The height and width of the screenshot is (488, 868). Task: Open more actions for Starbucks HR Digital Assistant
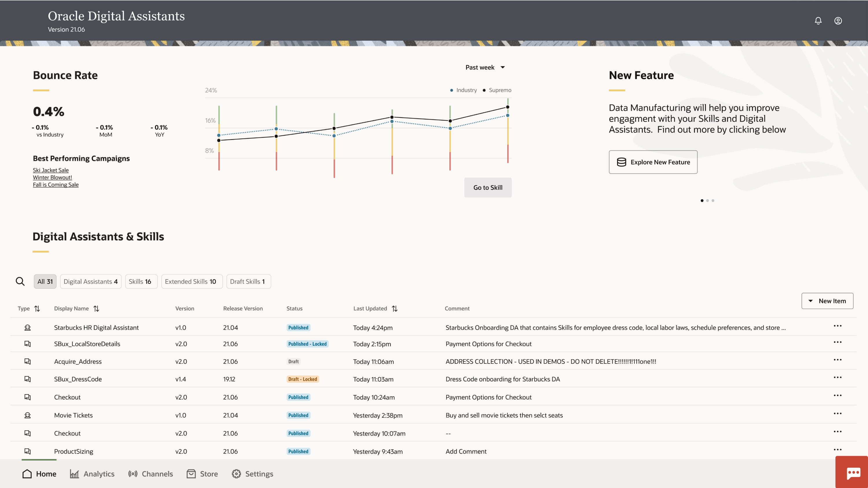click(837, 326)
